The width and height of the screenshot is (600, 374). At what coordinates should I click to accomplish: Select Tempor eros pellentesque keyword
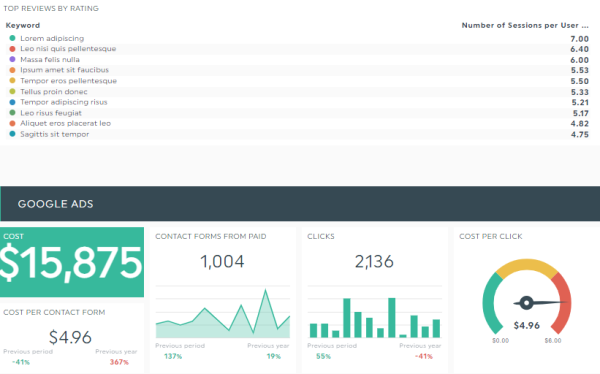pyautogui.click(x=68, y=81)
